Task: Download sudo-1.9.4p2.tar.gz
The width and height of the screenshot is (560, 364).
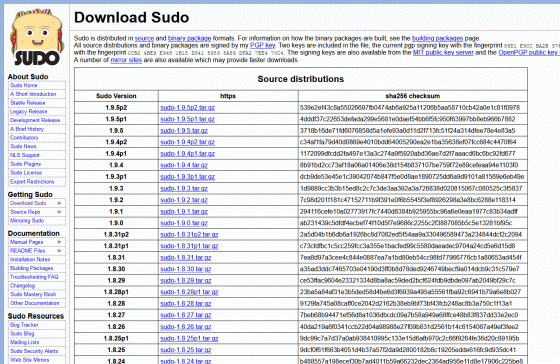Action: [188, 142]
